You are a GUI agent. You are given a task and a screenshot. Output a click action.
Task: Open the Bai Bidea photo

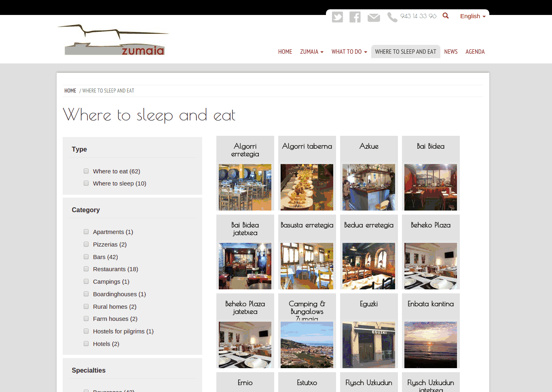click(x=431, y=187)
